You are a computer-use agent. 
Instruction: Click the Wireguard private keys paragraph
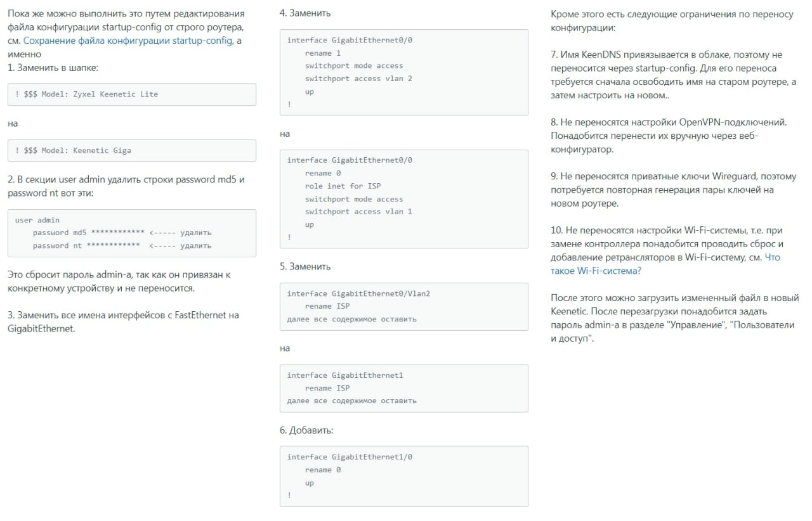click(x=669, y=190)
